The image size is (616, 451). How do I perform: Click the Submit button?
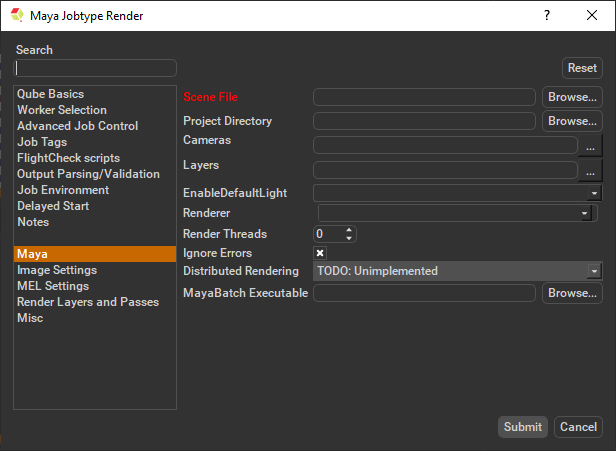point(522,427)
